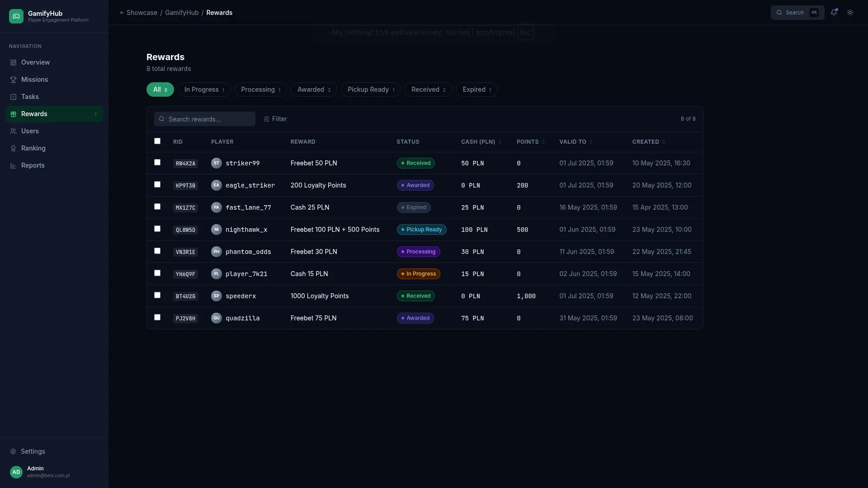This screenshot has width=868, height=488.
Task: Click the Missions trophy icon
Action: (x=13, y=80)
